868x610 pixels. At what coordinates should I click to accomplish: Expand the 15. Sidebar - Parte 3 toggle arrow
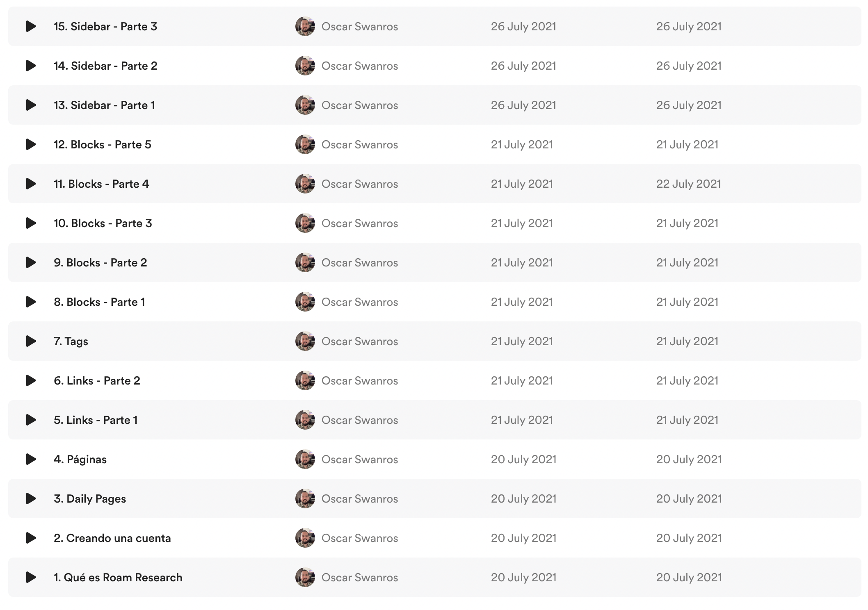pos(31,26)
